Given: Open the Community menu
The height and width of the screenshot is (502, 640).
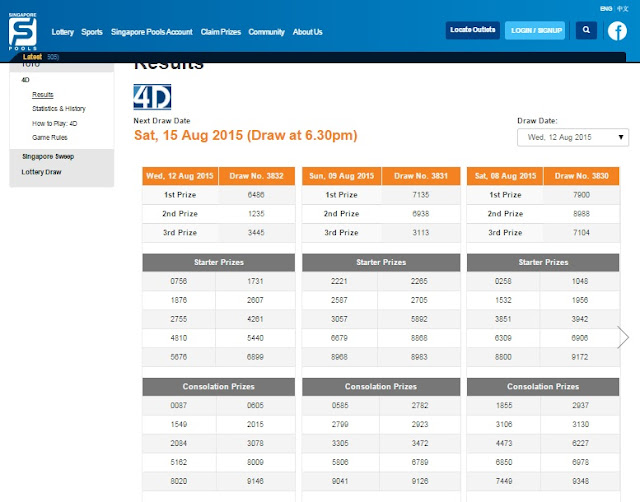Looking at the screenshot, I should click(266, 32).
